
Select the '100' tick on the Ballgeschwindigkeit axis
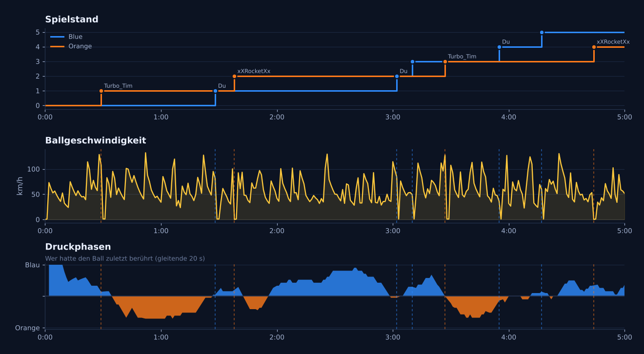click(x=33, y=170)
